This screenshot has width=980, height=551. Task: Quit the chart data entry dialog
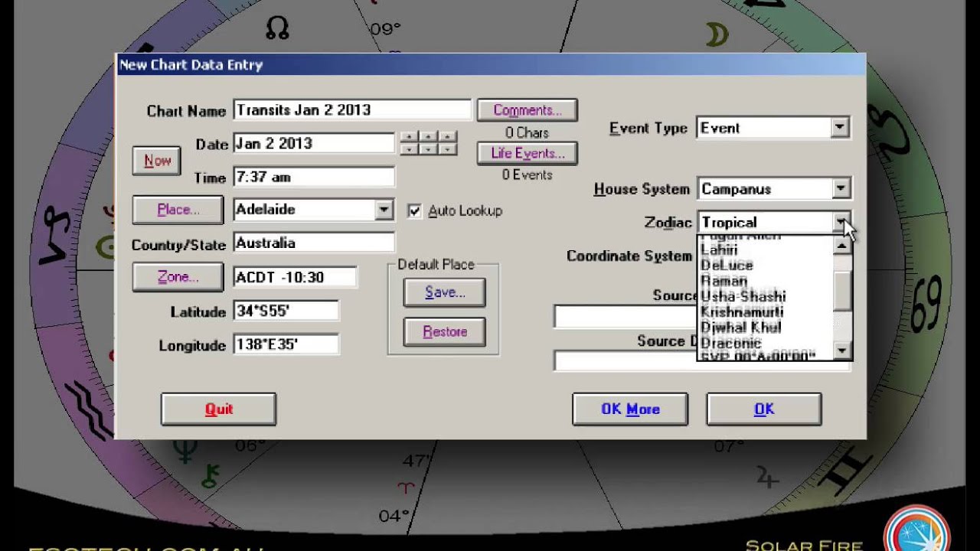(218, 409)
